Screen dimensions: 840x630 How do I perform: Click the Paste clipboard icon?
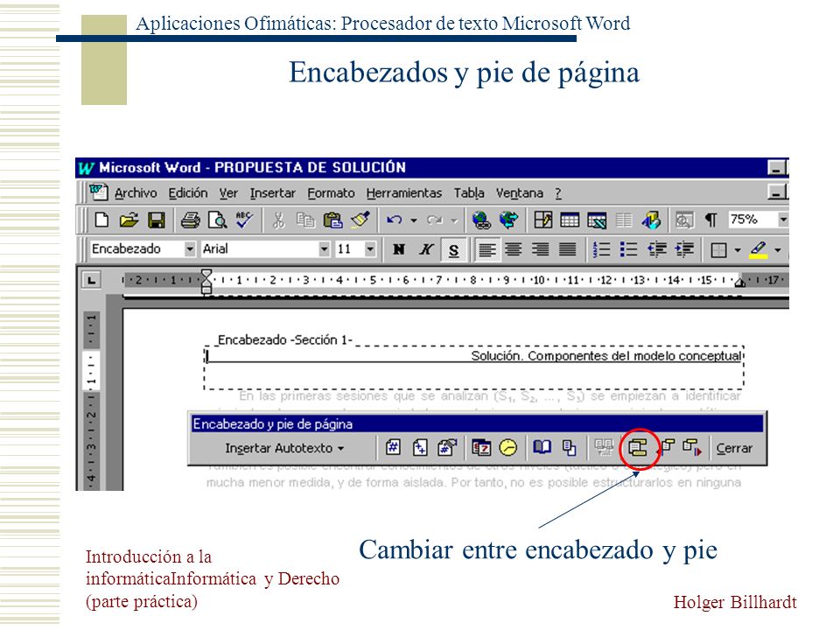(x=332, y=220)
